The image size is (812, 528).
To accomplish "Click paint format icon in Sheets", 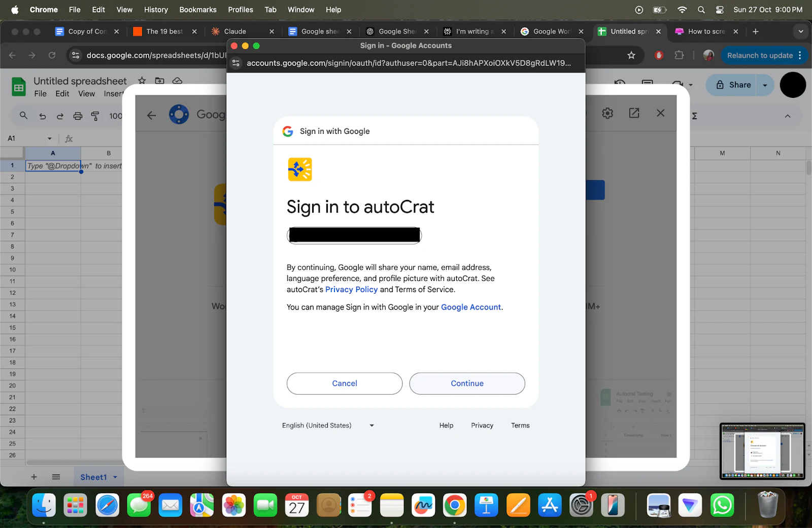I will (95, 116).
